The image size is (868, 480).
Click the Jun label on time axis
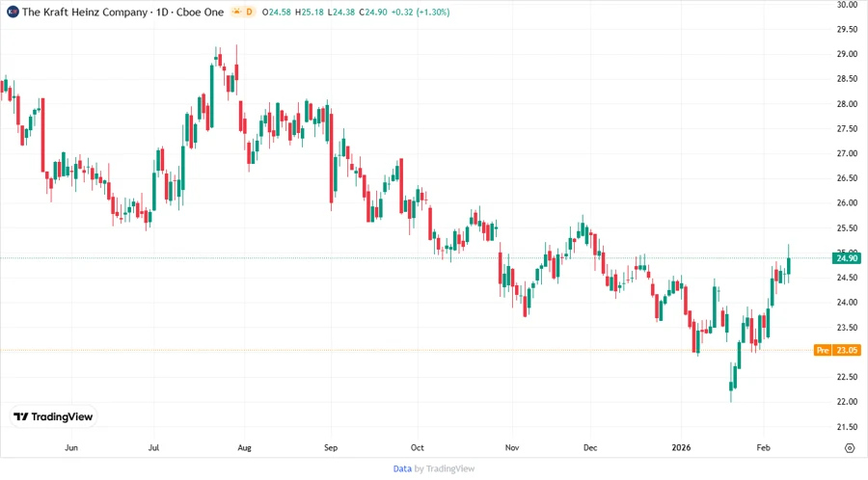(x=70, y=447)
